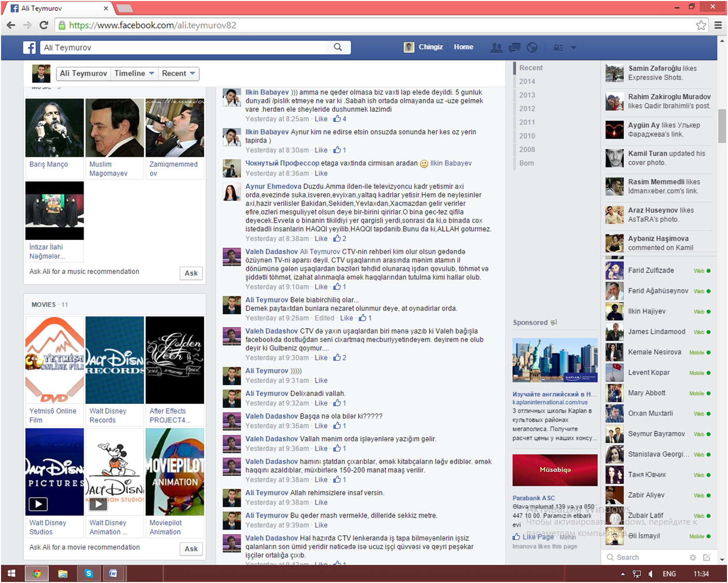Screen dimensions: 728x583
Task: Open the friend requests icon
Action: (x=497, y=48)
